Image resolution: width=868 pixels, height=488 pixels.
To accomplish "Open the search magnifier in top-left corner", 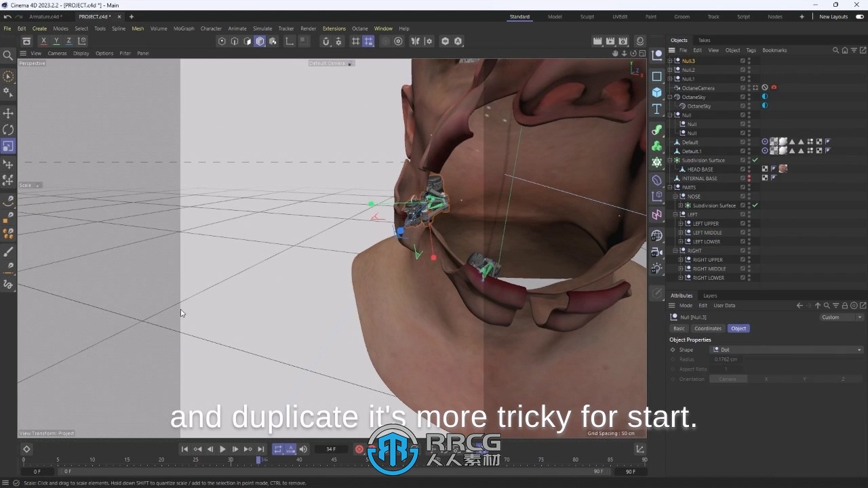I will [x=8, y=55].
